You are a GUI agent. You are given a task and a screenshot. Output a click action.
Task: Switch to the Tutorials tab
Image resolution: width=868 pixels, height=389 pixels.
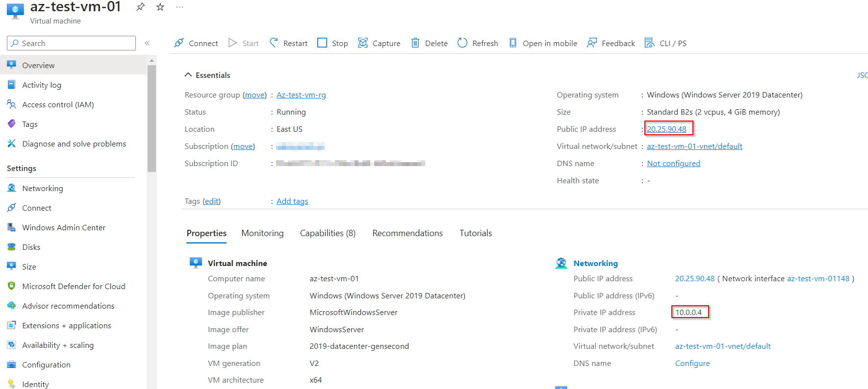[476, 233]
